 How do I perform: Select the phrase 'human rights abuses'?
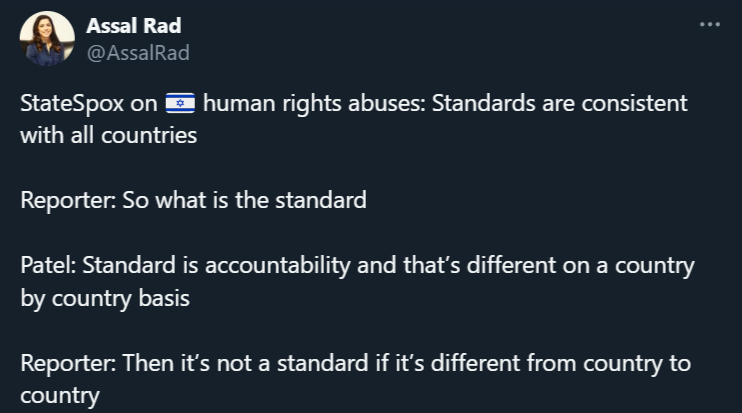tap(314, 103)
